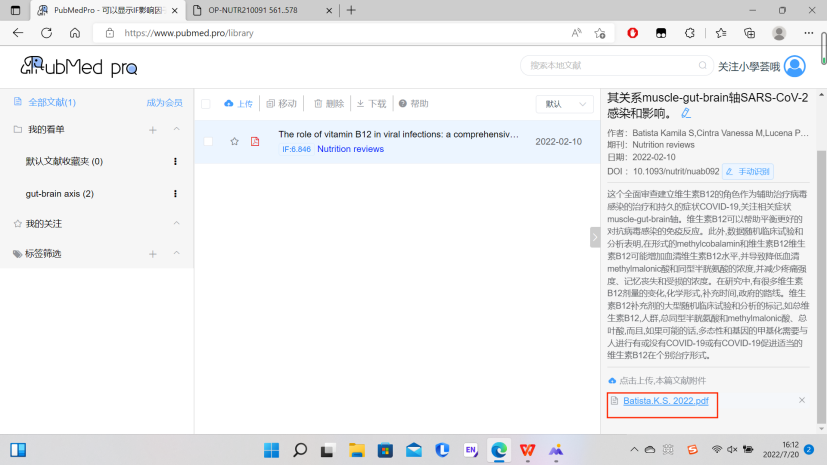Star the vitamin B12 article
This screenshot has width=827, height=465.
[235, 141]
